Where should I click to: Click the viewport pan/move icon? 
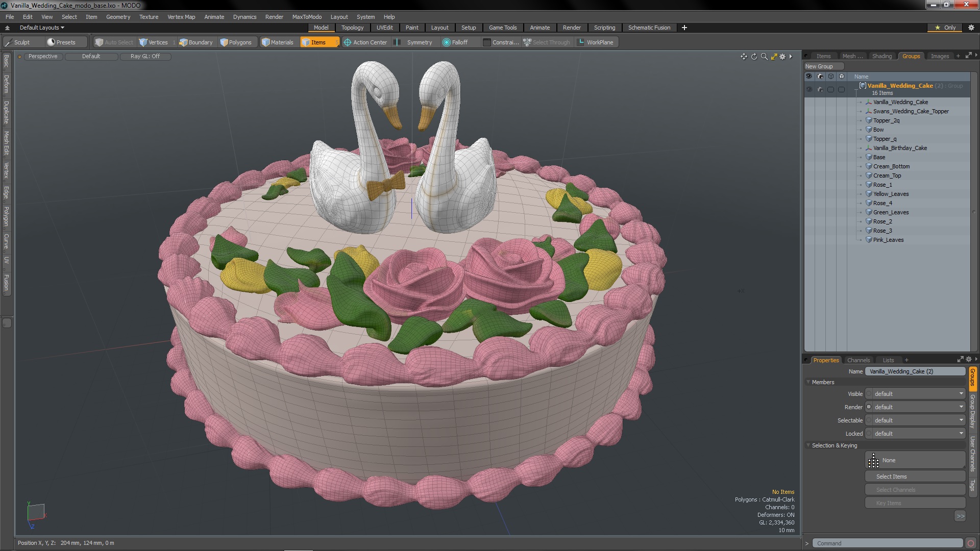coord(744,57)
